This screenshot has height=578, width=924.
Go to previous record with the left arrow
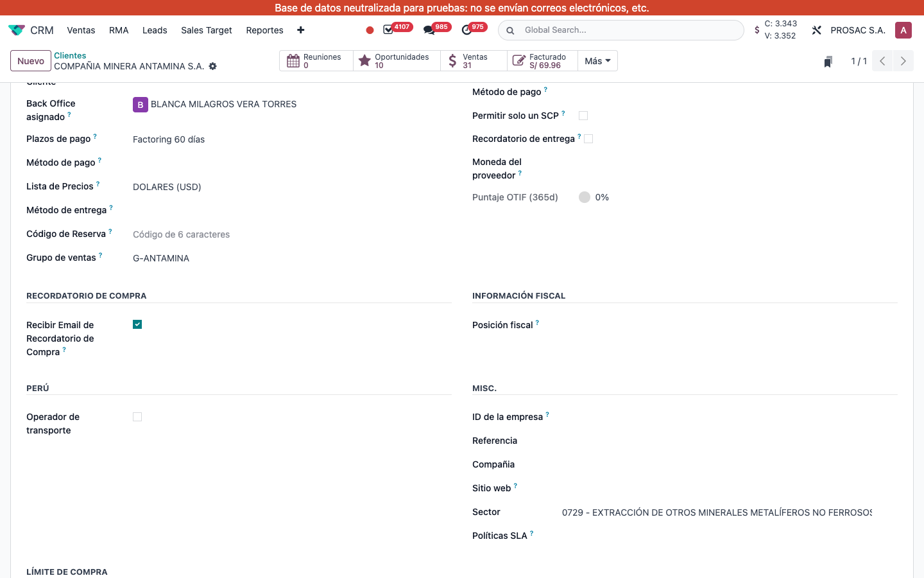pos(882,61)
